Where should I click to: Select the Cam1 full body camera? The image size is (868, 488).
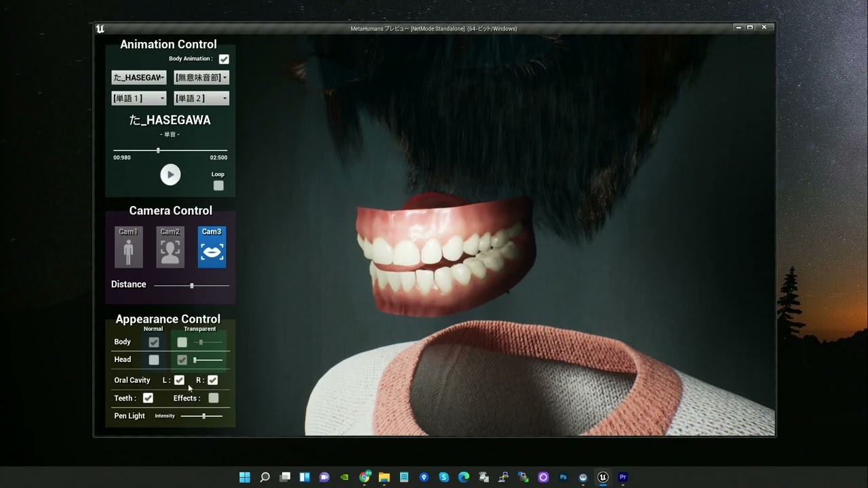(x=129, y=247)
